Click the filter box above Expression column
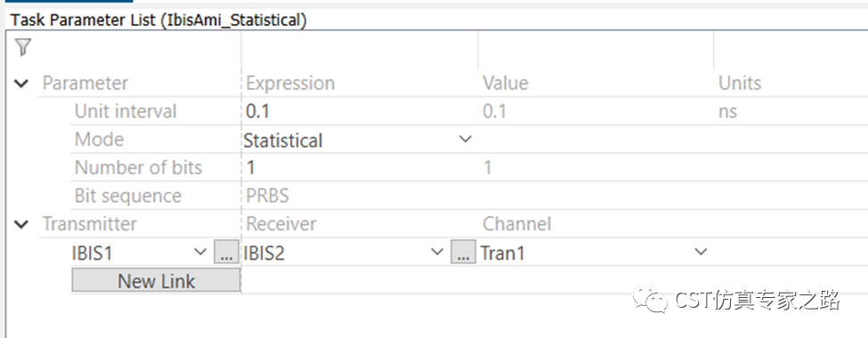Image resolution: width=868 pixels, height=338 pixels. point(360,49)
